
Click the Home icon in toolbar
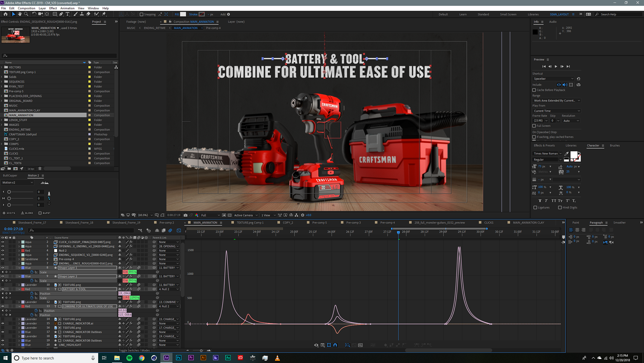[5, 14]
